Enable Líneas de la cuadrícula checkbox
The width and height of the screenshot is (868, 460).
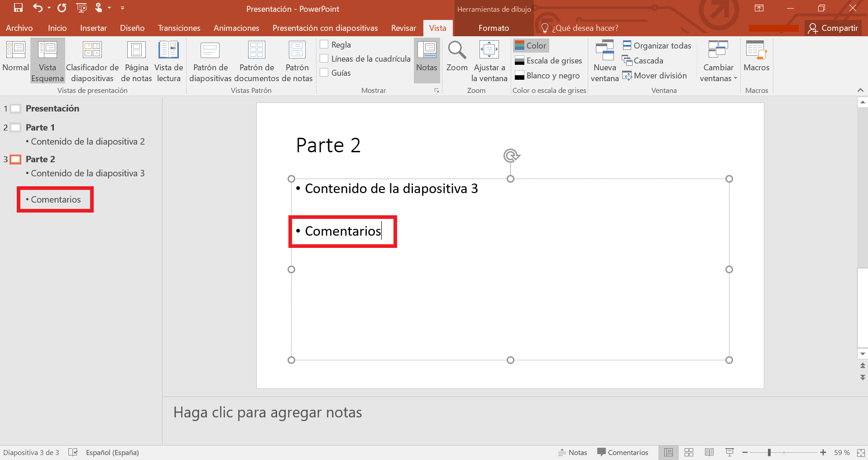click(324, 58)
